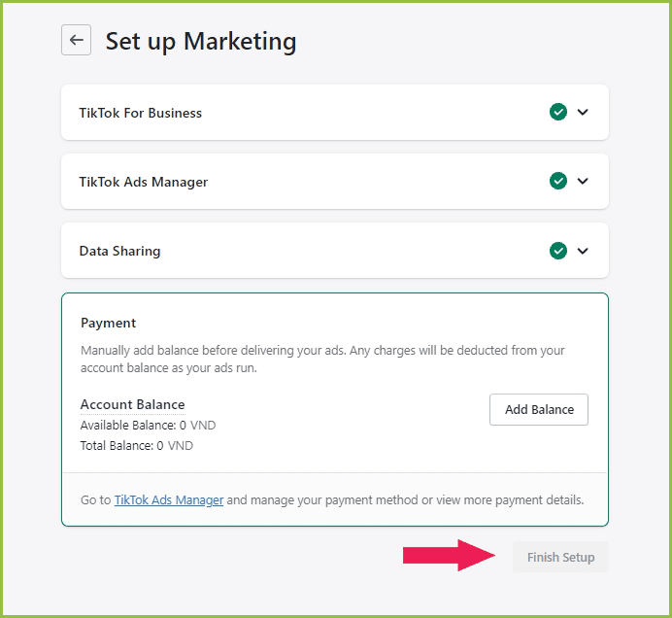Expand the Data Sharing chevron

click(583, 251)
